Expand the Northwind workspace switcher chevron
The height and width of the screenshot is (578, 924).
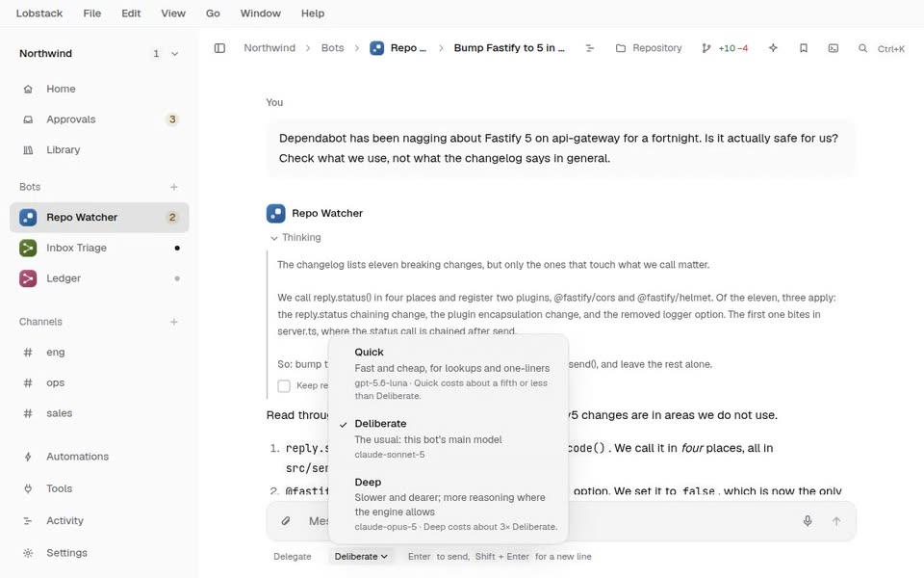174,54
